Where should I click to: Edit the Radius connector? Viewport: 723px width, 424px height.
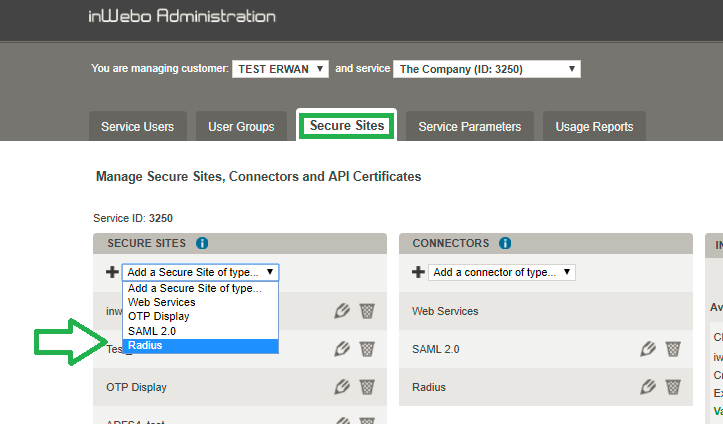click(x=648, y=387)
